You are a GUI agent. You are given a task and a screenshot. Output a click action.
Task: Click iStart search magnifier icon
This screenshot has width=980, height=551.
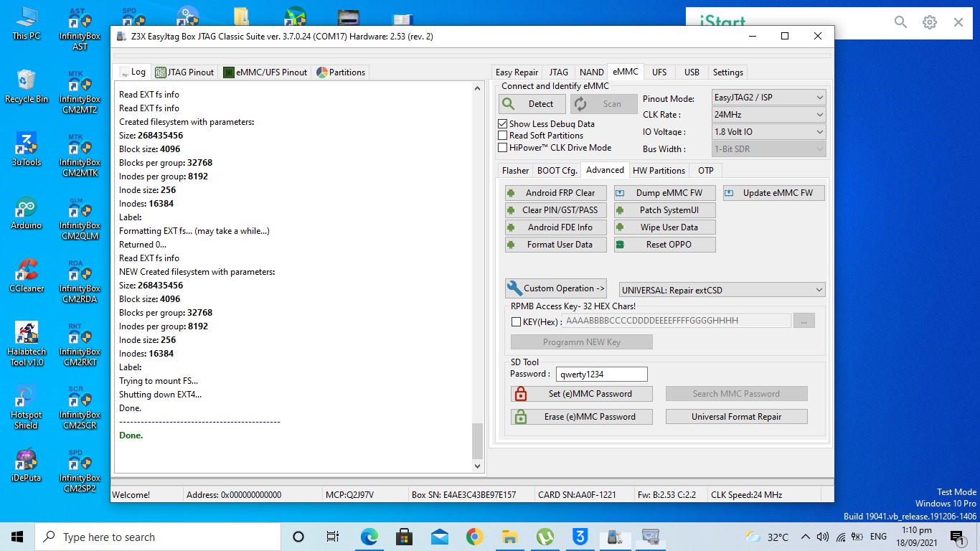(x=900, y=22)
